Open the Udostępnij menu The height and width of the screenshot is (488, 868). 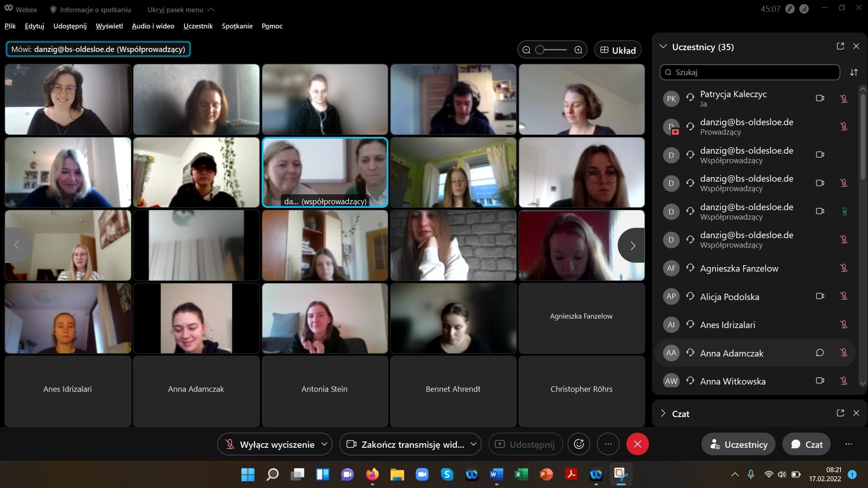70,26
